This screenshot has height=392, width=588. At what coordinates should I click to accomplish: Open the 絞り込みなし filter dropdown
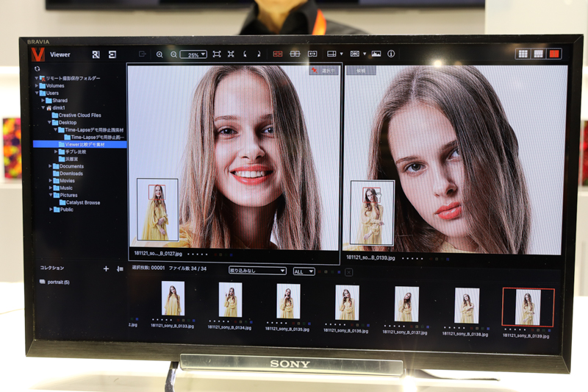click(x=257, y=271)
